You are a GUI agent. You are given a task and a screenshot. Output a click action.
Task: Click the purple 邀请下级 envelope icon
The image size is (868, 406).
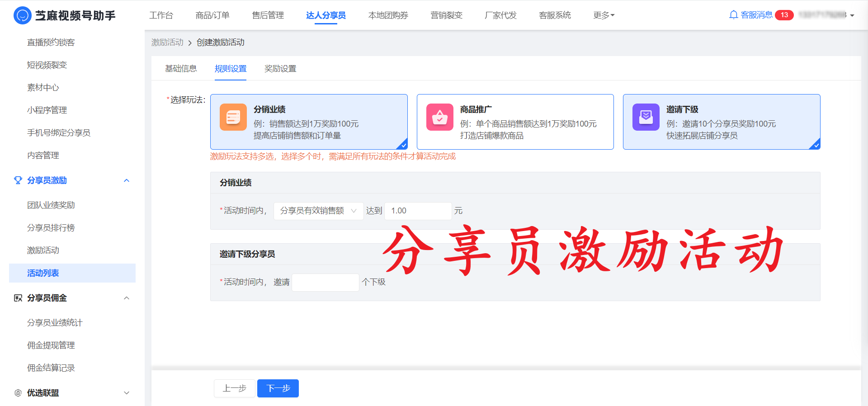(x=646, y=117)
